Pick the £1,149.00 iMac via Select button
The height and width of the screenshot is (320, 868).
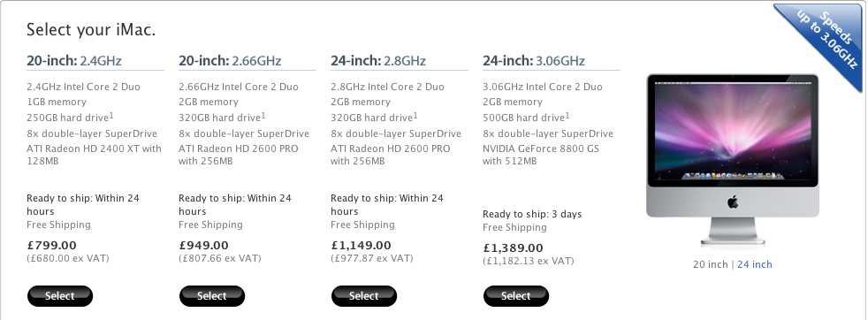click(x=363, y=296)
